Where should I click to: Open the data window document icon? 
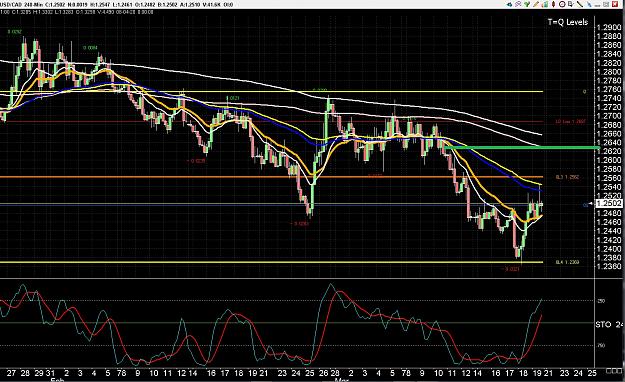click(x=571, y=4)
